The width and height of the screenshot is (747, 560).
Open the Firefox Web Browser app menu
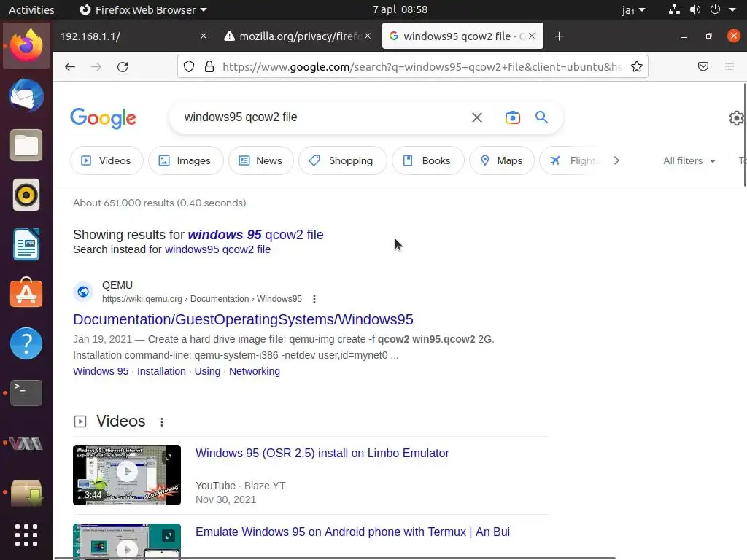(143, 9)
